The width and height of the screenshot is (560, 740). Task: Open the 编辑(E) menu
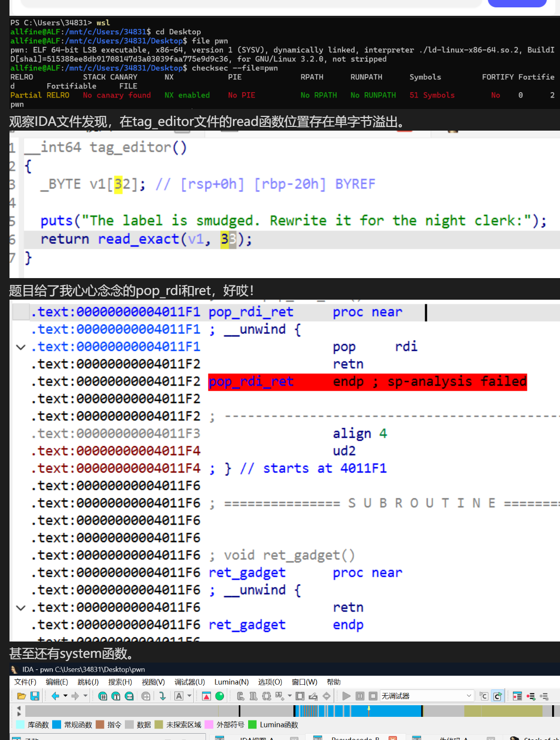pos(57,682)
